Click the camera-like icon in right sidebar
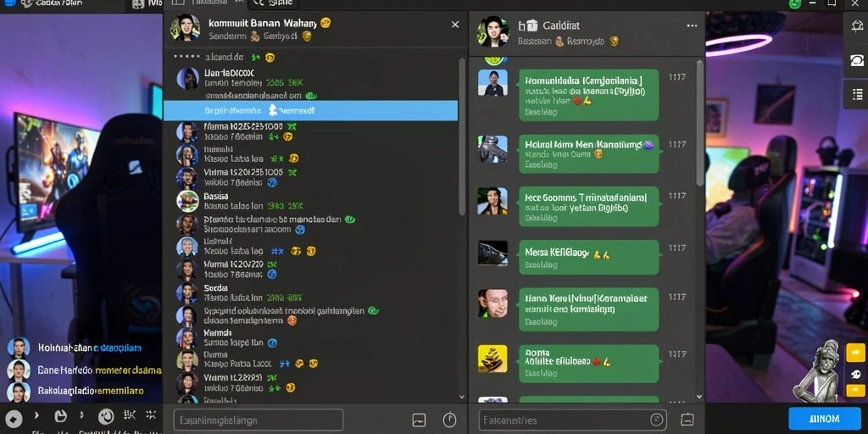Screen dimensions: 868x434 858,60
